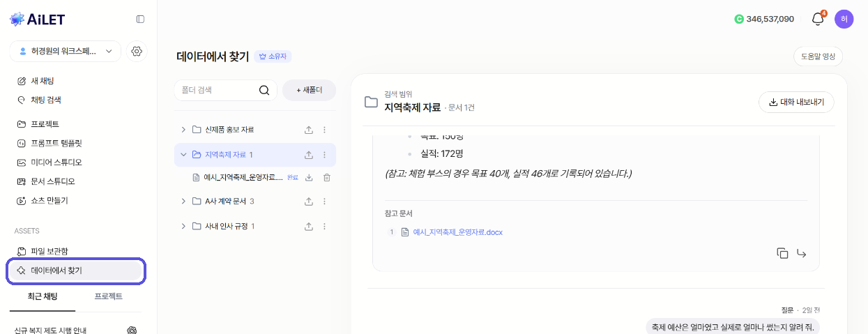Open the user avatar 허 menu

[844, 20]
